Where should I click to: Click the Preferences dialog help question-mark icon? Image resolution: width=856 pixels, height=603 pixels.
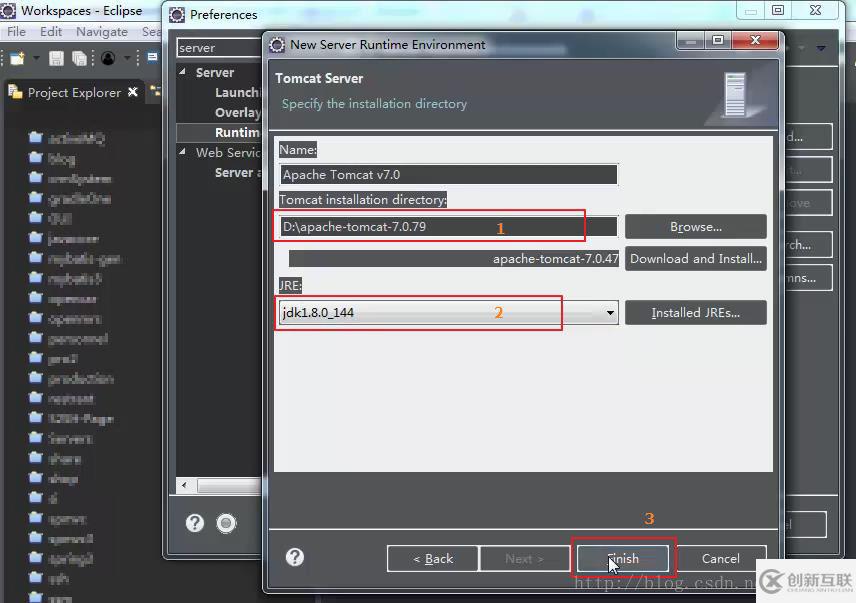pyautogui.click(x=195, y=523)
